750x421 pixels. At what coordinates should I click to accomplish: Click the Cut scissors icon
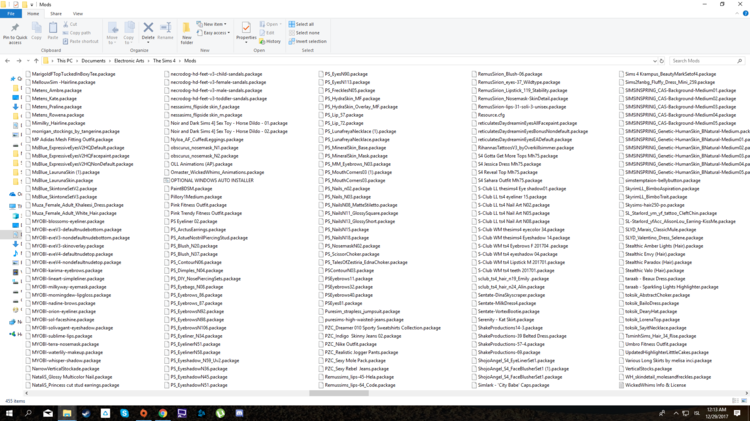66,24
